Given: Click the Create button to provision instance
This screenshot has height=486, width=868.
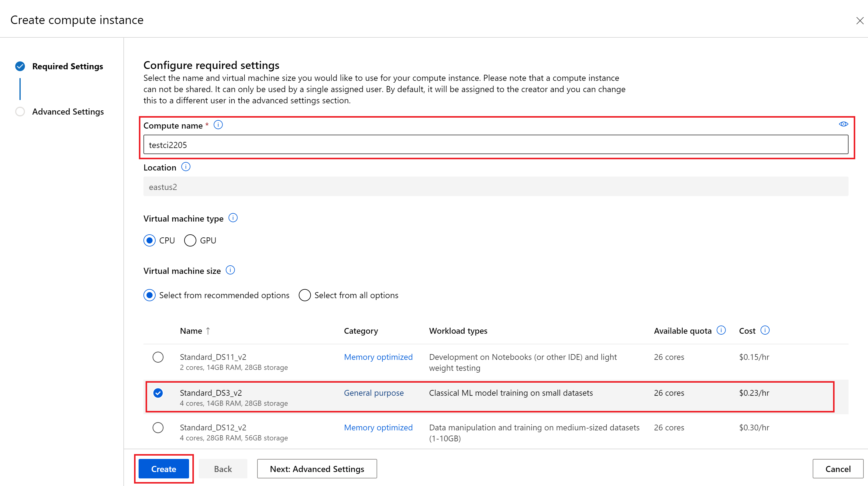Looking at the screenshot, I should pos(164,469).
